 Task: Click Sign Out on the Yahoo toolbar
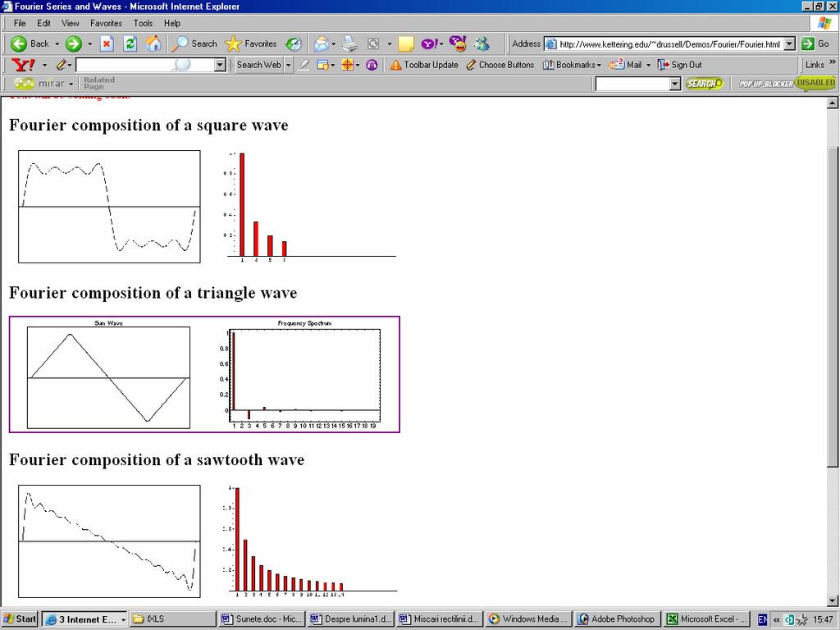click(680, 65)
